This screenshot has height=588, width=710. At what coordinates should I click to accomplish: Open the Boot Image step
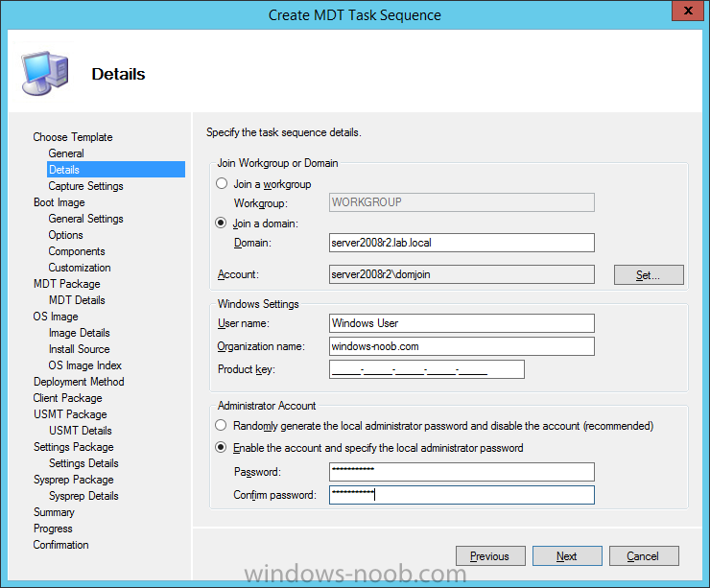coord(59,202)
